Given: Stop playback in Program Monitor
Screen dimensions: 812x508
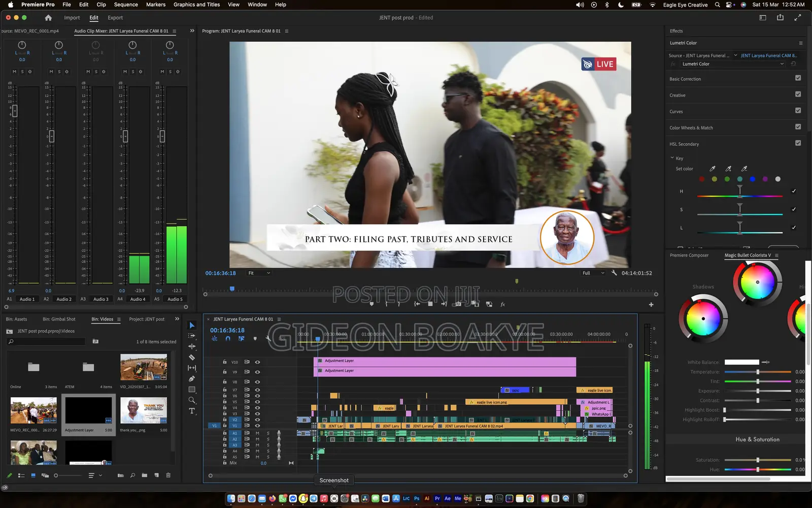Looking at the screenshot, I should [430, 304].
